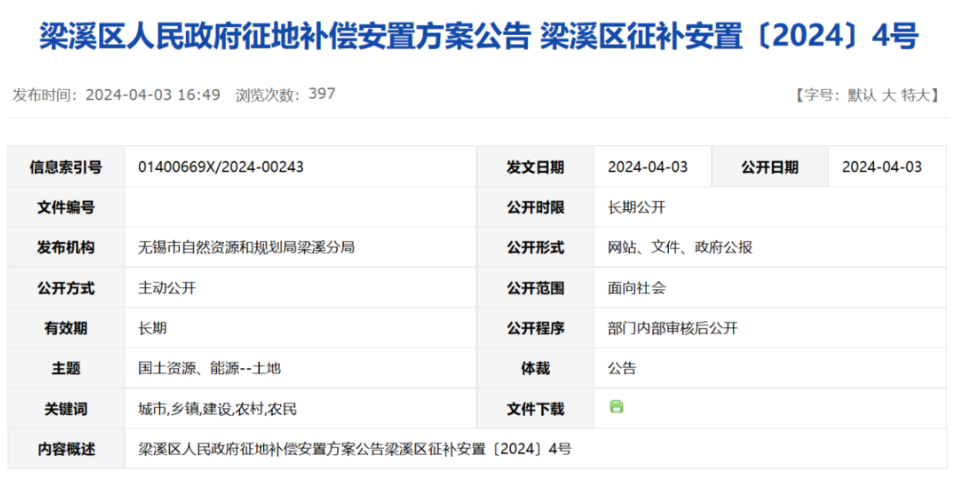Click the 公开方式 label cell
Viewport: 954px width, 477px height.
coord(66,287)
